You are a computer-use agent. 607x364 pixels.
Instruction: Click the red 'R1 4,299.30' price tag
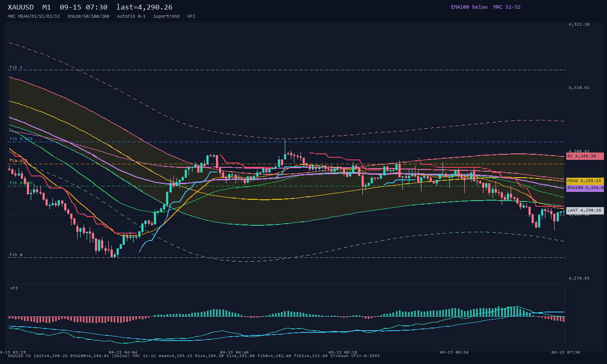[x=585, y=156]
